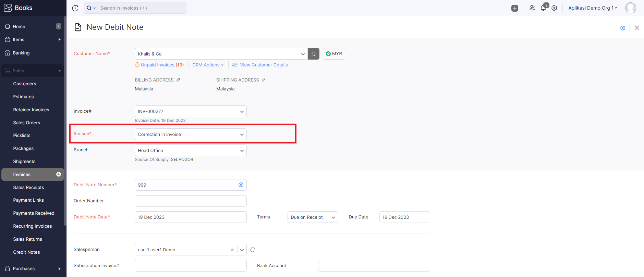Edit the shipping address pencil icon
The image size is (644, 277).
point(264,80)
